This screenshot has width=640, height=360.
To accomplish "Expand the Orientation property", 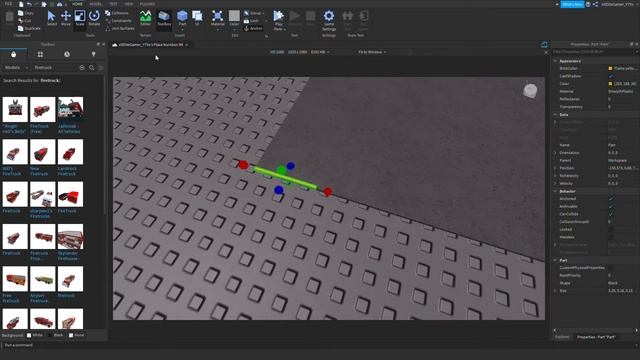I will [x=555, y=153].
